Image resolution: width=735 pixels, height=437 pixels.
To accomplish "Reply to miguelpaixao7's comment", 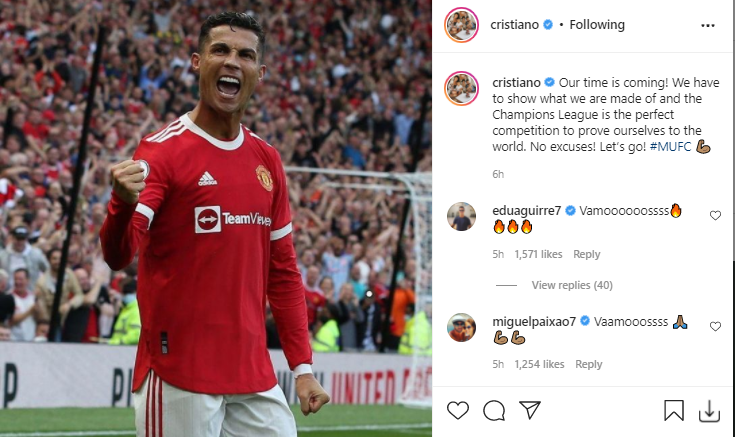I will pyautogui.click(x=588, y=364).
